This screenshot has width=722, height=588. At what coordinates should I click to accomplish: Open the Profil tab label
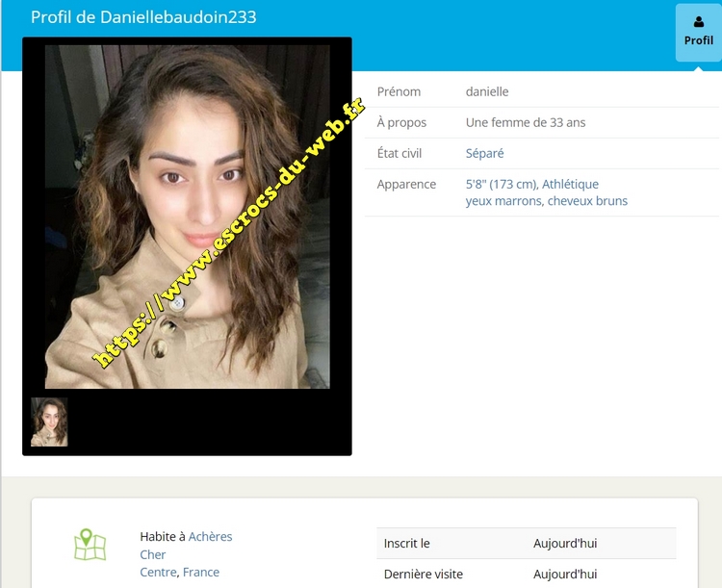pos(698,40)
